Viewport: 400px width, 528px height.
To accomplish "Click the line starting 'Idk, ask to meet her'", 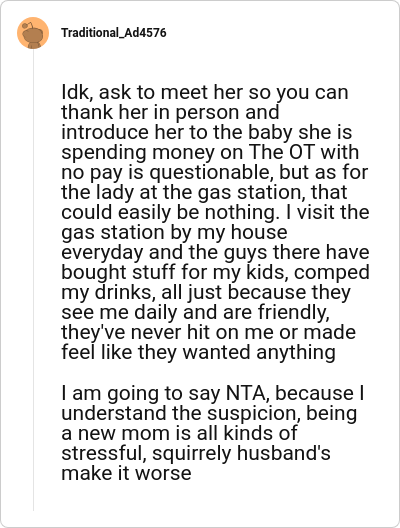I will [x=205, y=92].
